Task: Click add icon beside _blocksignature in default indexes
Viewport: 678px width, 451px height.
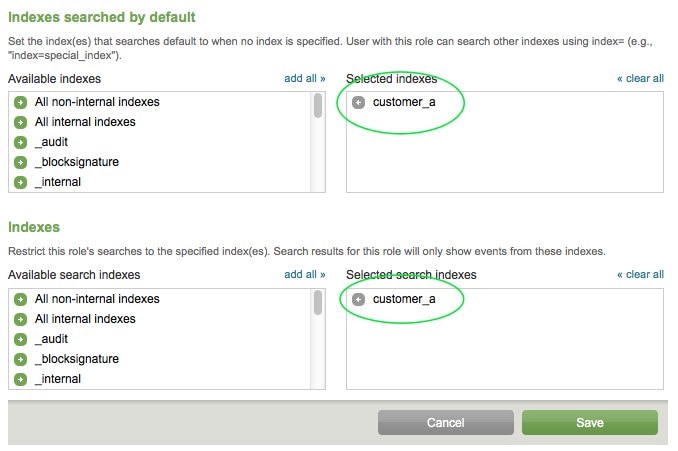Action: (20, 162)
